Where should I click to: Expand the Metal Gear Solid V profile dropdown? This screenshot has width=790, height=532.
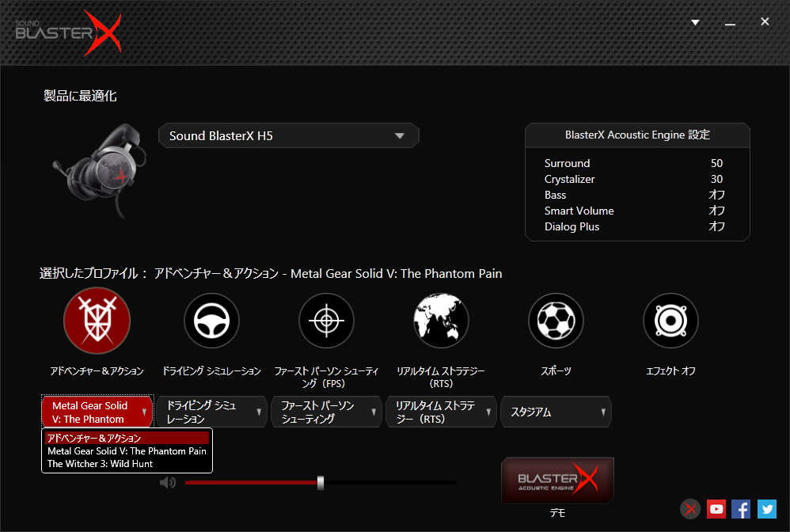pos(97,412)
